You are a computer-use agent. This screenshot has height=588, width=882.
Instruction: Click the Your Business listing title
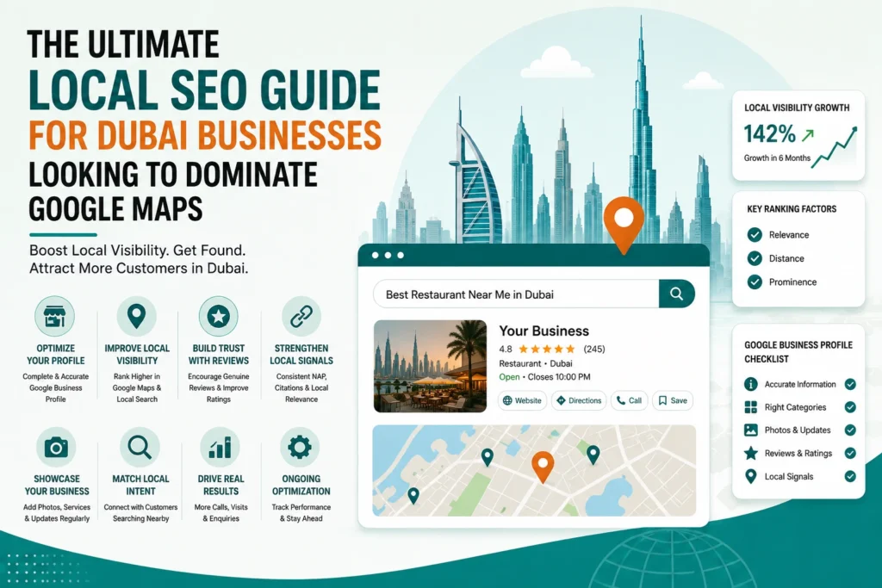(x=544, y=331)
